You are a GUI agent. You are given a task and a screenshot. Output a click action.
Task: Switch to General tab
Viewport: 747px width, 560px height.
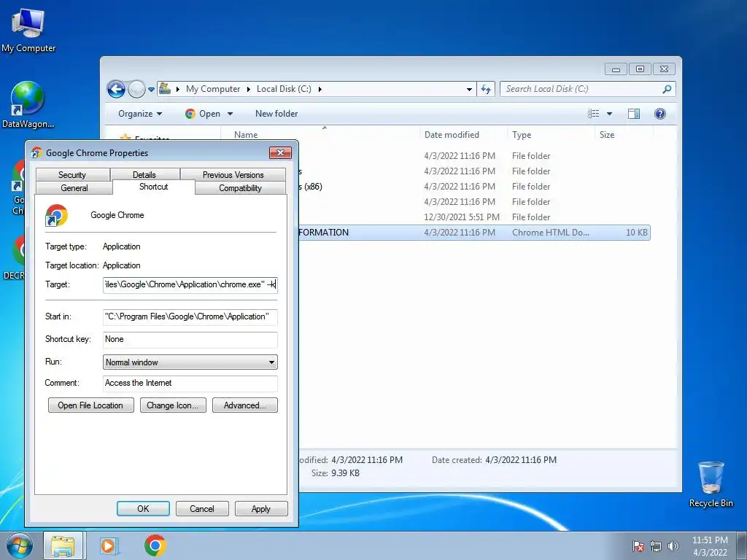coord(74,187)
